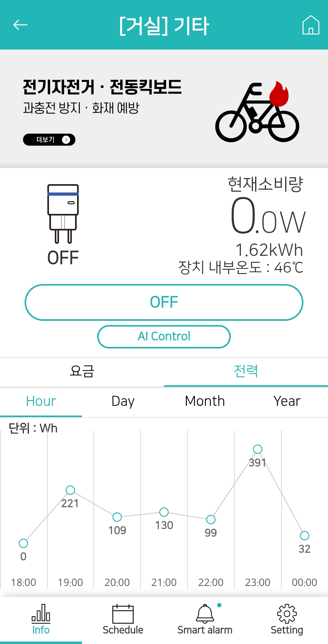Tap the 130 Wh chart point
328x644 pixels.
[164, 512]
